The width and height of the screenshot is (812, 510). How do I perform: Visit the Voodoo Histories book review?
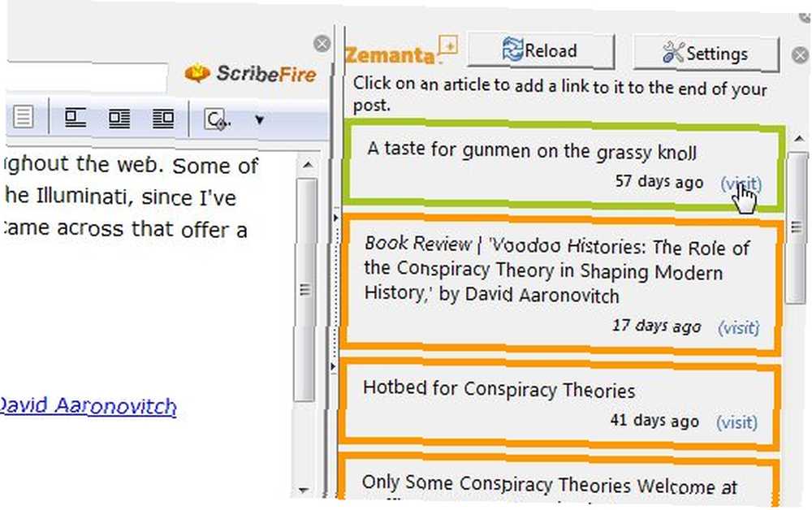click(738, 327)
